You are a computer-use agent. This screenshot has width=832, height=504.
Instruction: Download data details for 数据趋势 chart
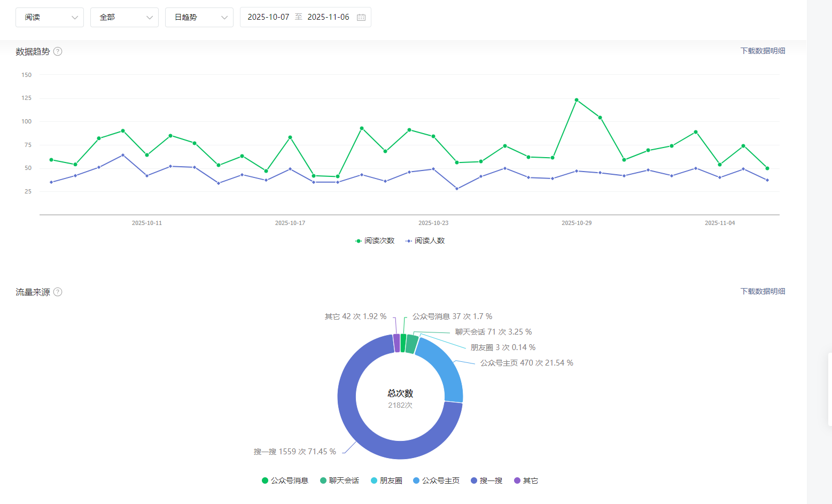click(x=763, y=51)
